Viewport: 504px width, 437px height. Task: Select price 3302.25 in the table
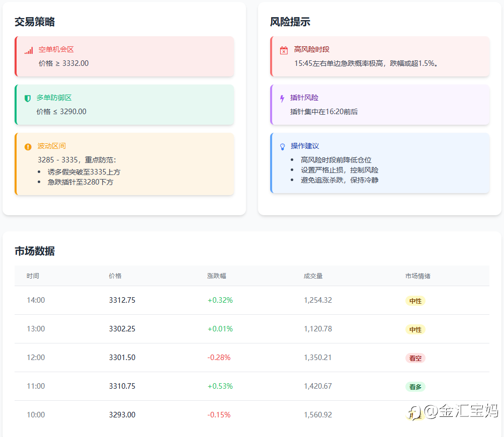tap(122, 329)
